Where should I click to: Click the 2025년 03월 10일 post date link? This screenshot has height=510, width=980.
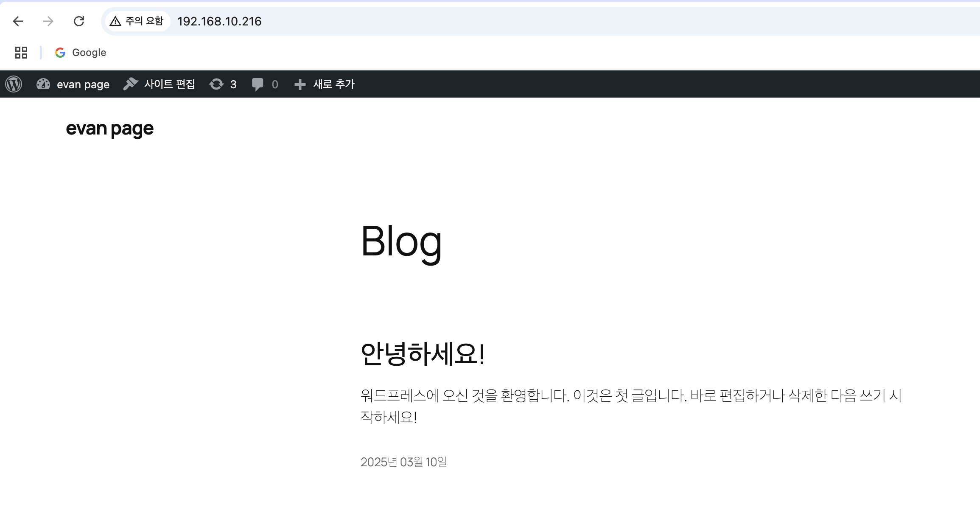click(x=403, y=462)
